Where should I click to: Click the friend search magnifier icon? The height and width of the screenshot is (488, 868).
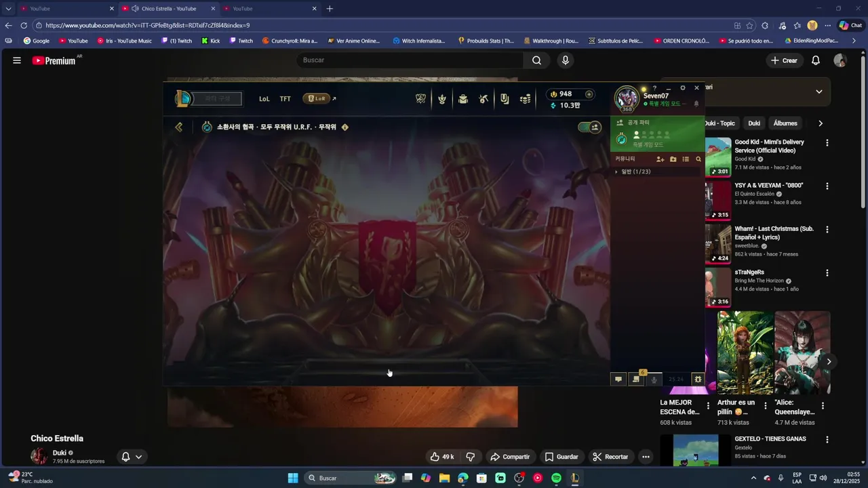click(x=698, y=159)
